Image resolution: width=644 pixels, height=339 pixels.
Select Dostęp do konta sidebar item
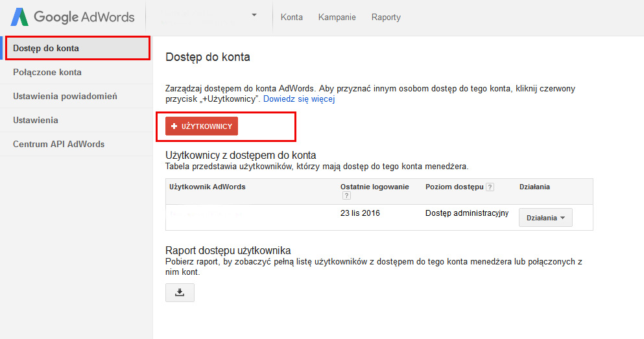(x=77, y=48)
